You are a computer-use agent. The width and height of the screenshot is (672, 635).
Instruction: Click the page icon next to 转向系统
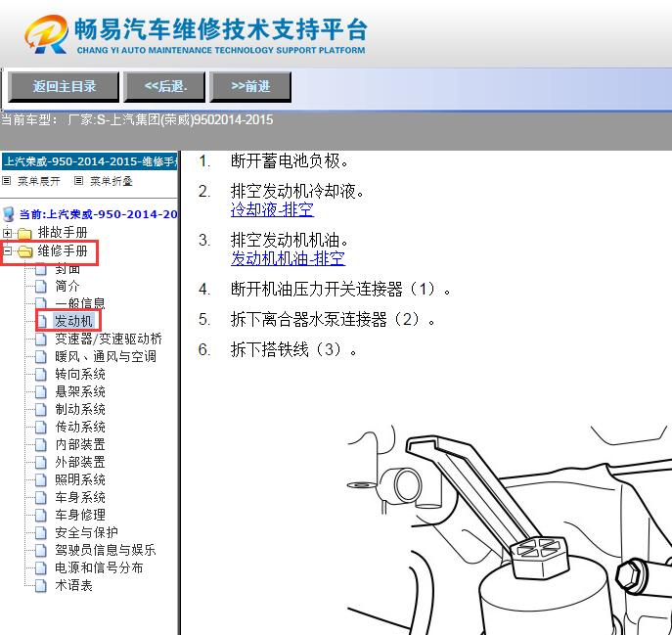(41, 374)
